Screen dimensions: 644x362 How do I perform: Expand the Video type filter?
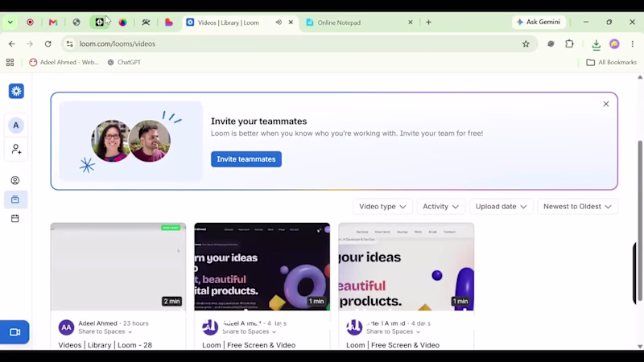(x=382, y=207)
